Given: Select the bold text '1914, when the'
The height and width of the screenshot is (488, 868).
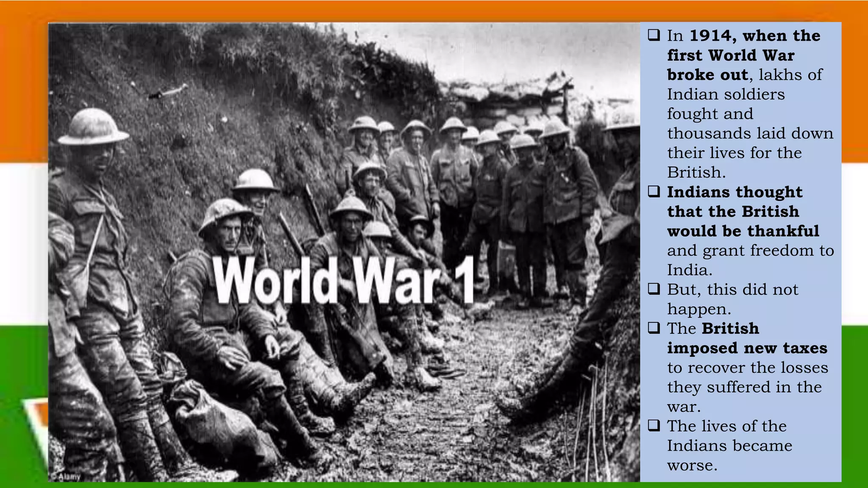Looking at the screenshot, I should [x=755, y=36].
